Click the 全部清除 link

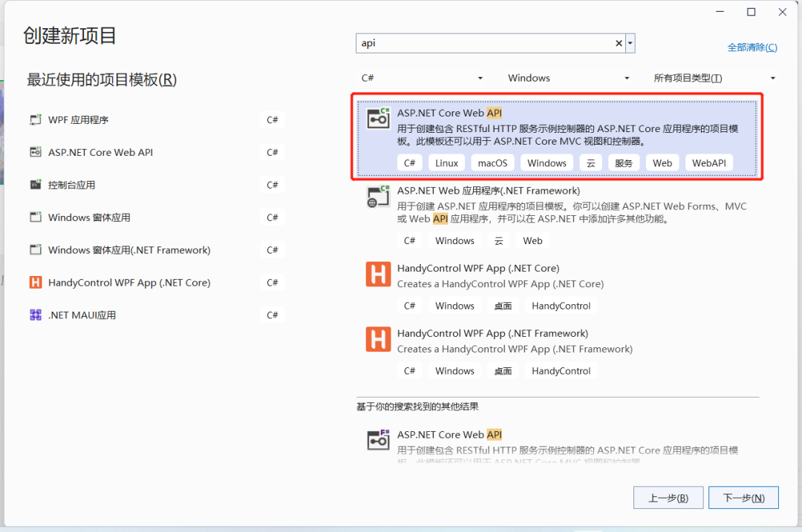[752, 47]
